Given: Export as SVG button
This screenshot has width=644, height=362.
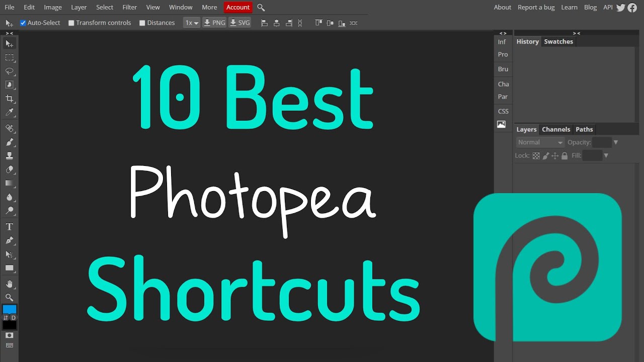Looking at the screenshot, I should tap(239, 23).
